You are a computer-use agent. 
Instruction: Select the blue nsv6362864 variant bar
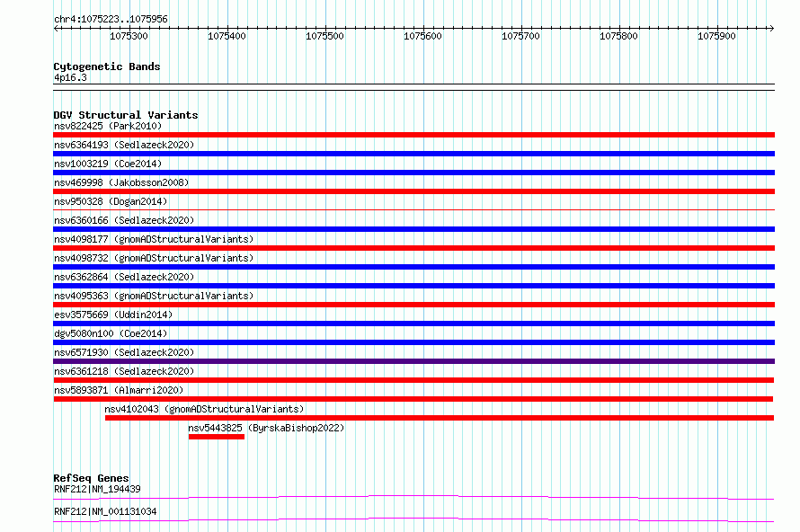(413, 286)
